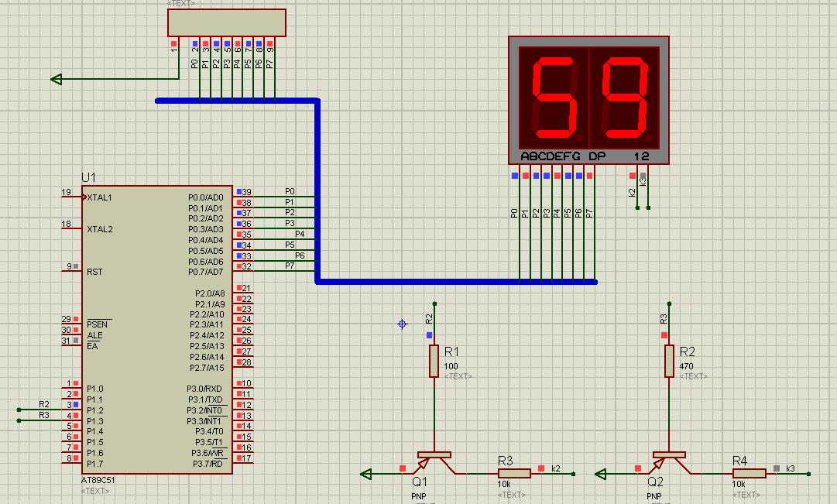
Task: Click pin number 19 beside XTAL1
Action: point(66,192)
